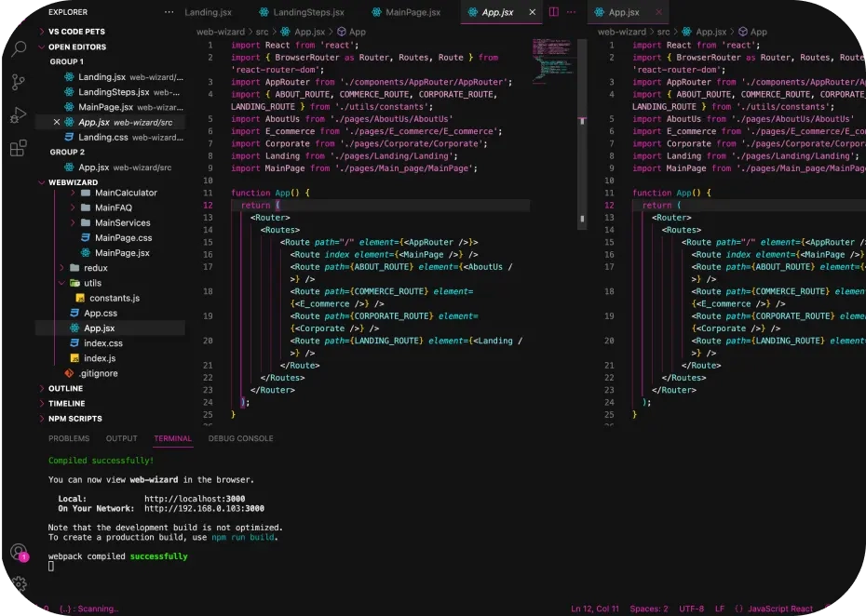Click the JavaScript React language mode
This screenshot has width=866, height=616.
(774, 609)
